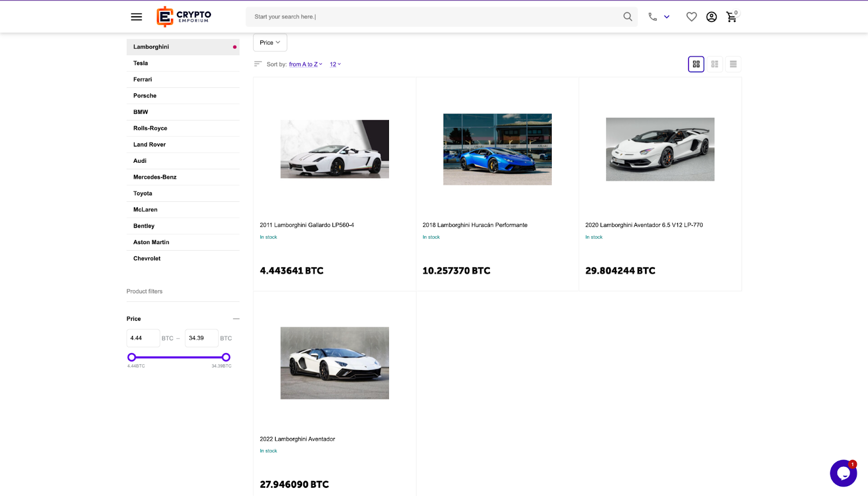The width and height of the screenshot is (868, 496).
Task: Open the Mercedes-Benz category
Action: click(x=183, y=177)
